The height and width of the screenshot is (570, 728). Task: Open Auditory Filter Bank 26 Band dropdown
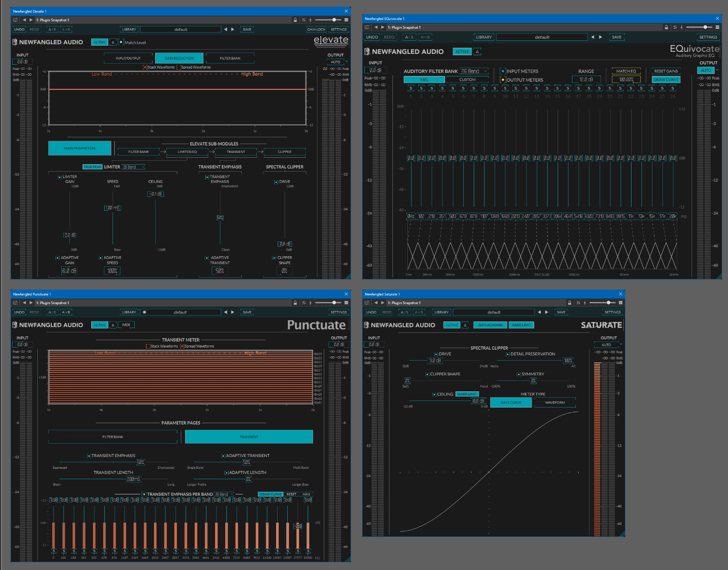[x=474, y=71]
